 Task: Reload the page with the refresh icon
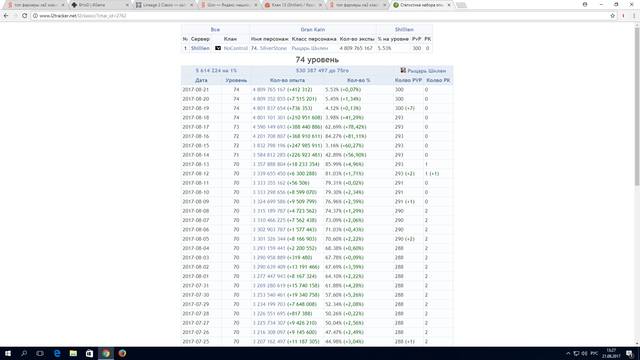pyautogui.click(x=24, y=16)
